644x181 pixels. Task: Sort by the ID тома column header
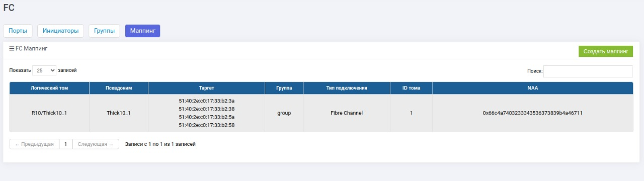pos(411,88)
